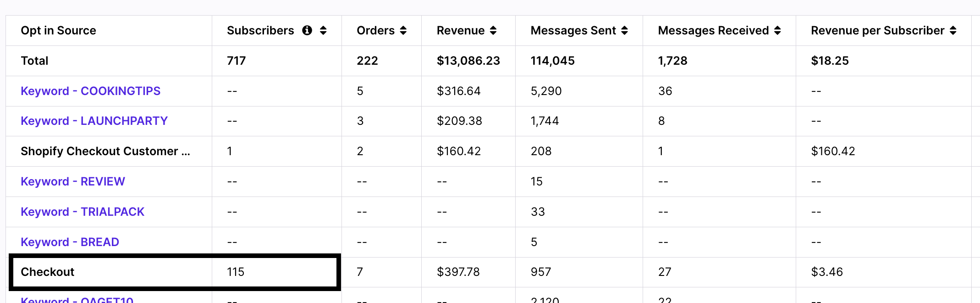
Task: Sort by Revenue using sort arrows
Action: pyautogui.click(x=493, y=30)
